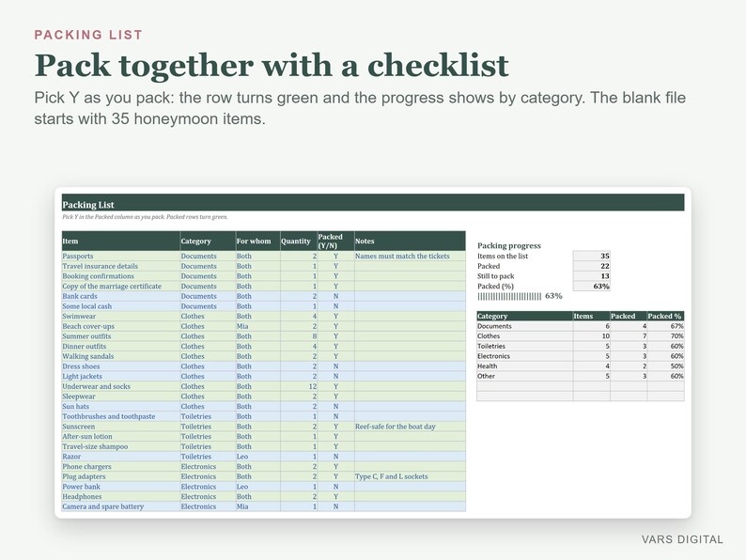Screen dimensions: 746x560
Task: Click the 'Packing progress' heading
Action: 509,245
